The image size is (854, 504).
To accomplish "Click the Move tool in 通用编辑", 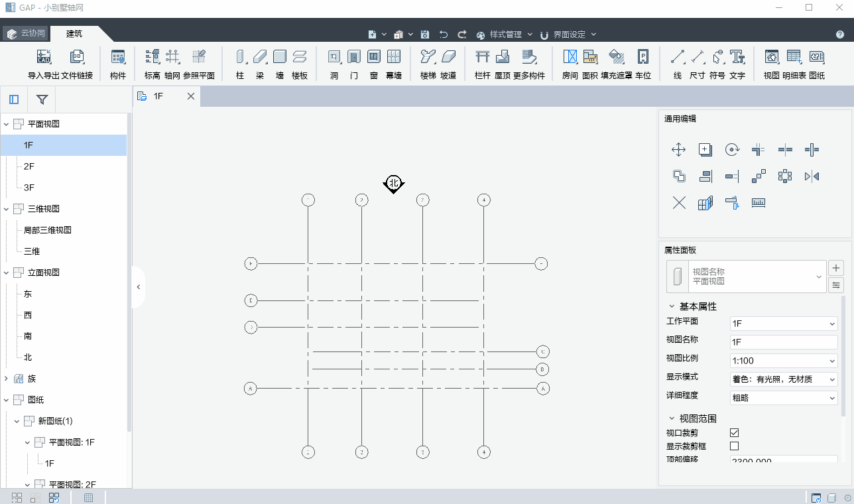I will click(679, 150).
